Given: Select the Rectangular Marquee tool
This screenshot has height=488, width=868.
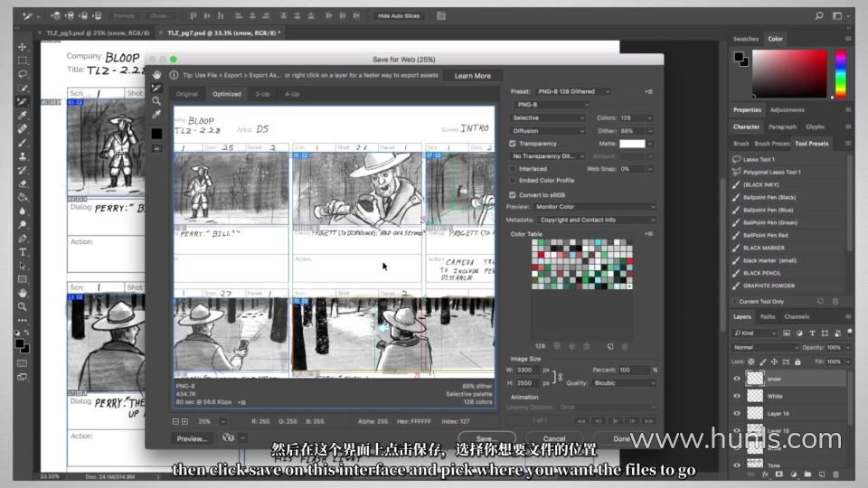Looking at the screenshot, I should (x=22, y=61).
